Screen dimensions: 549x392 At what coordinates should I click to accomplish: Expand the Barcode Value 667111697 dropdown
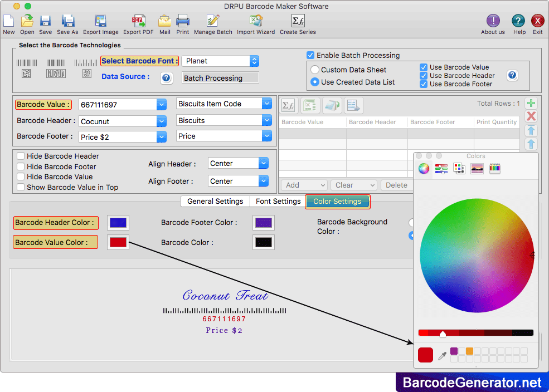[x=162, y=105]
